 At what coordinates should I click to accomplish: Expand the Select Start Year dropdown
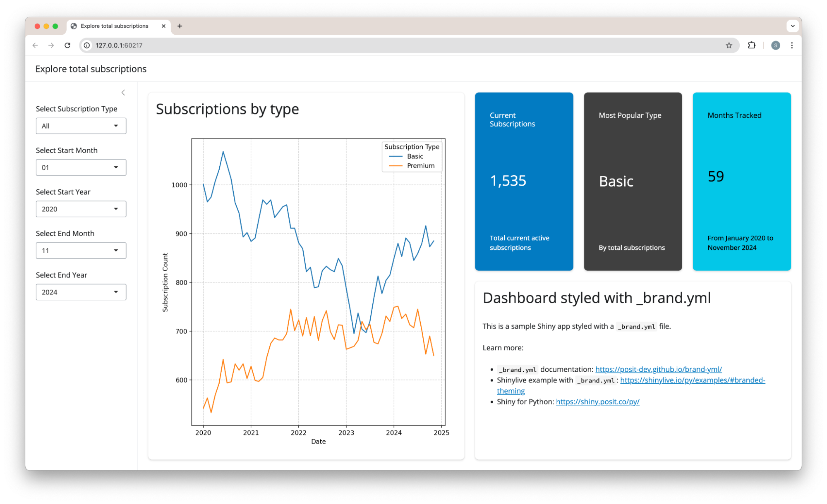[81, 209]
